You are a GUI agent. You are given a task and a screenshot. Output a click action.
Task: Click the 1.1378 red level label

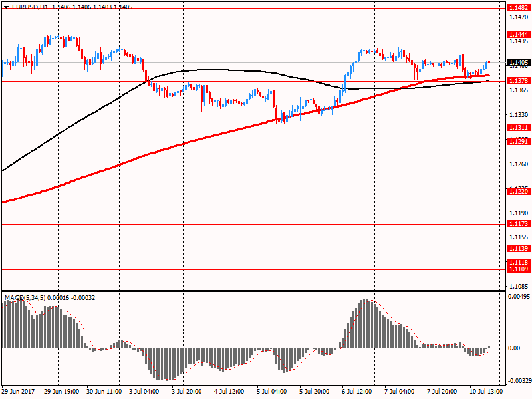[x=519, y=80]
